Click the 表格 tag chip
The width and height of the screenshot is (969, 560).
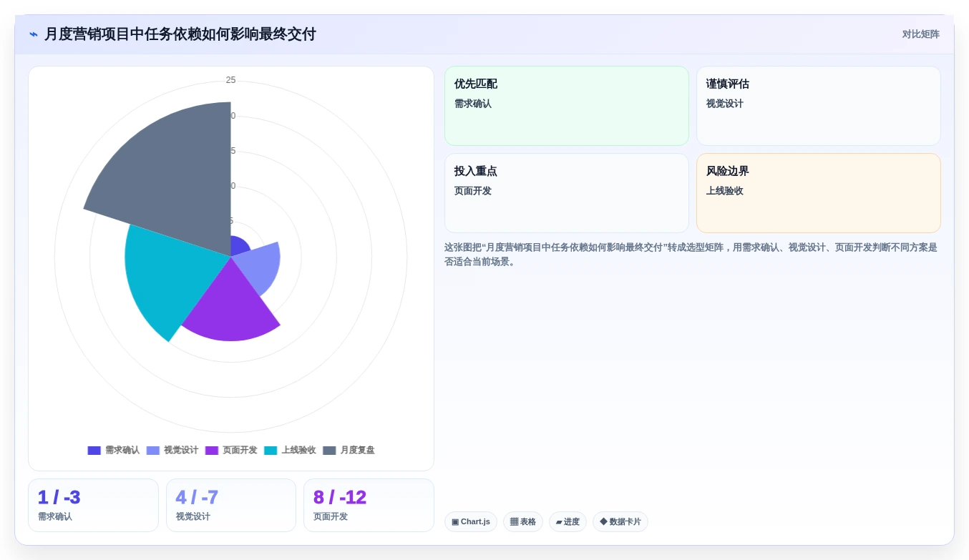(x=523, y=522)
